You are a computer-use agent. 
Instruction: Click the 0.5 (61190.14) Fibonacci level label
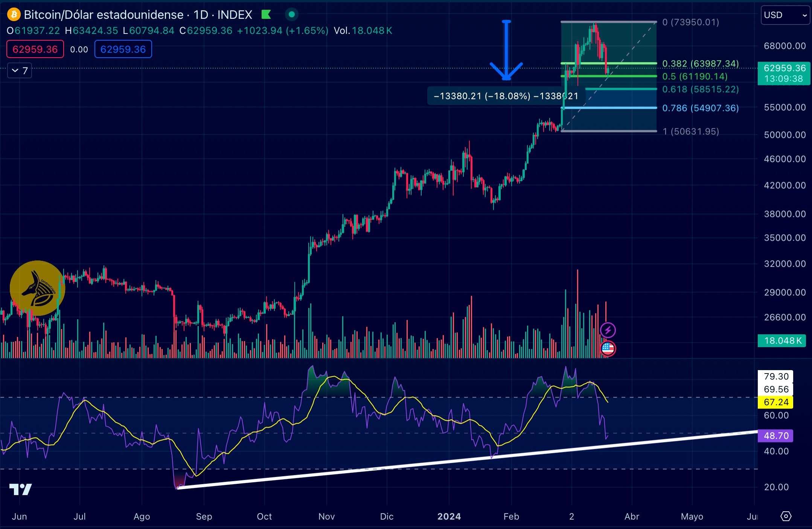tap(695, 76)
